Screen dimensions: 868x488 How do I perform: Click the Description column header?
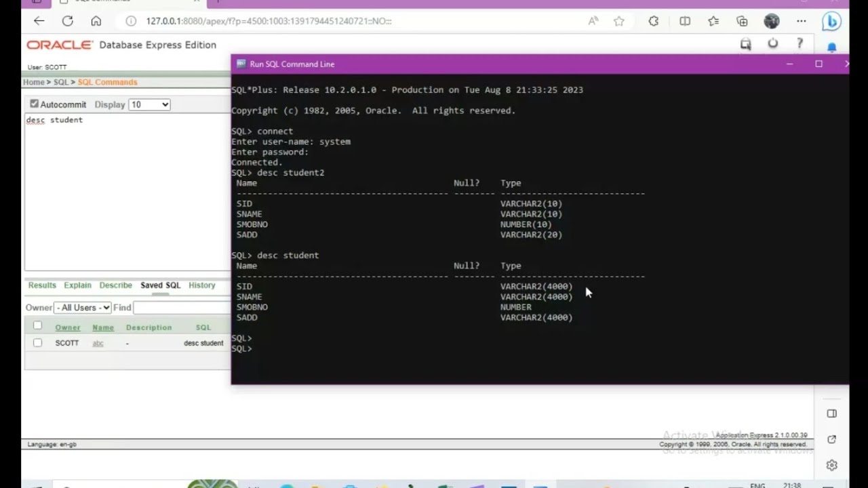(149, 327)
